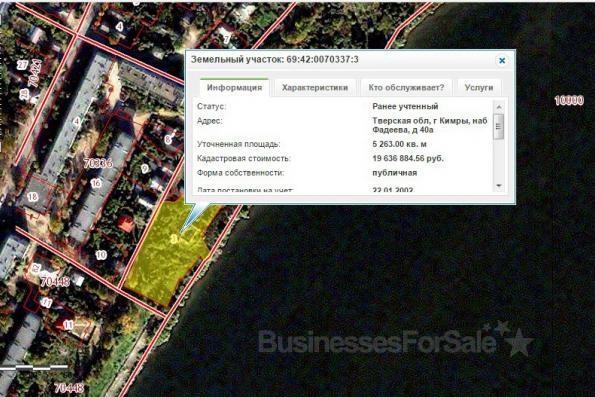Viewport: 595px width, 397px height.
Task: Activate the Информация tab
Action: [235, 88]
